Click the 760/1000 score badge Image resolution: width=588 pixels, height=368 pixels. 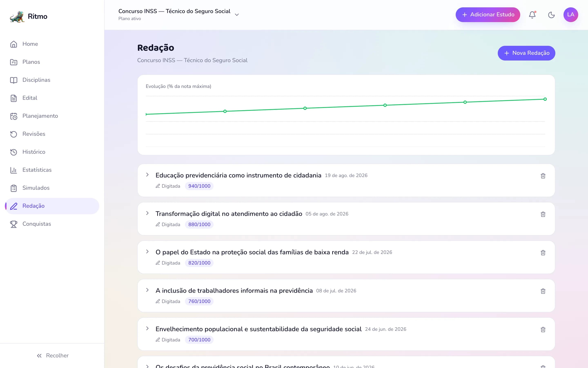tap(199, 301)
